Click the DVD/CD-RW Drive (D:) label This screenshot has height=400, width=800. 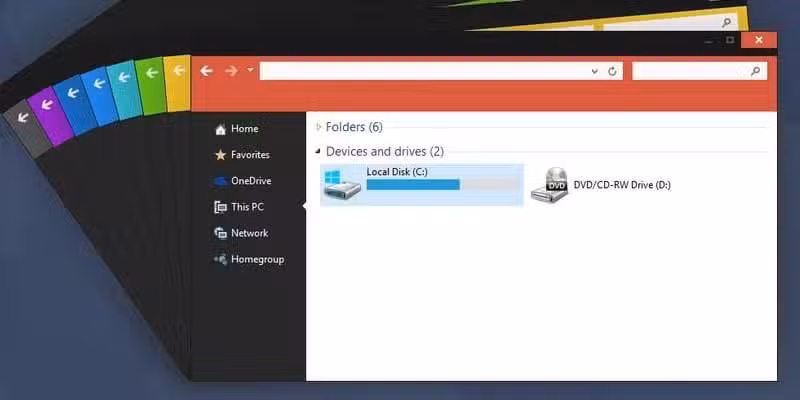622,185
